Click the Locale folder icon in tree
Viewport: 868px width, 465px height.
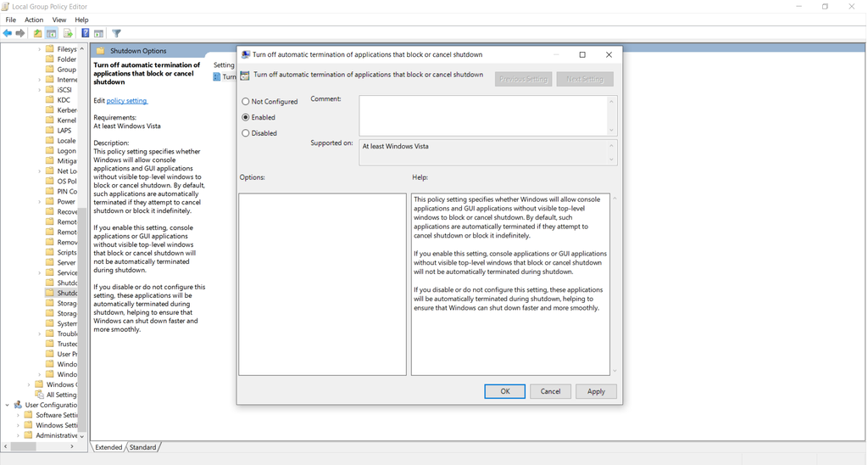pyautogui.click(x=50, y=140)
